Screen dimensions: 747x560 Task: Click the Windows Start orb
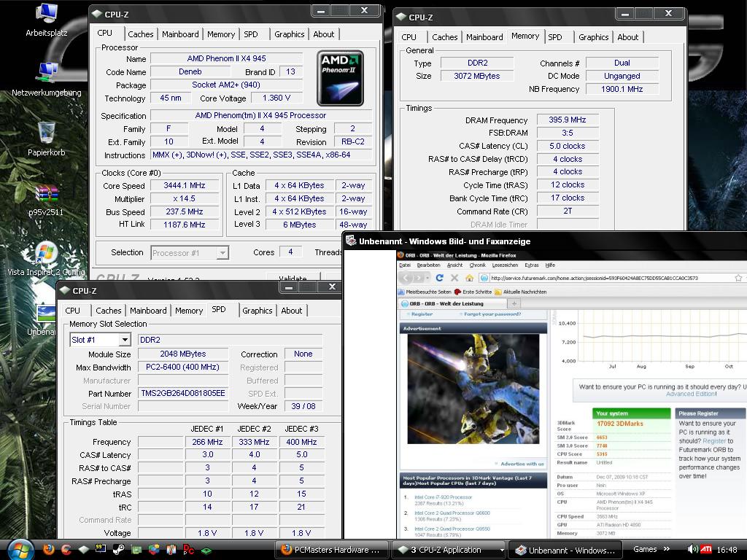coord(20,550)
